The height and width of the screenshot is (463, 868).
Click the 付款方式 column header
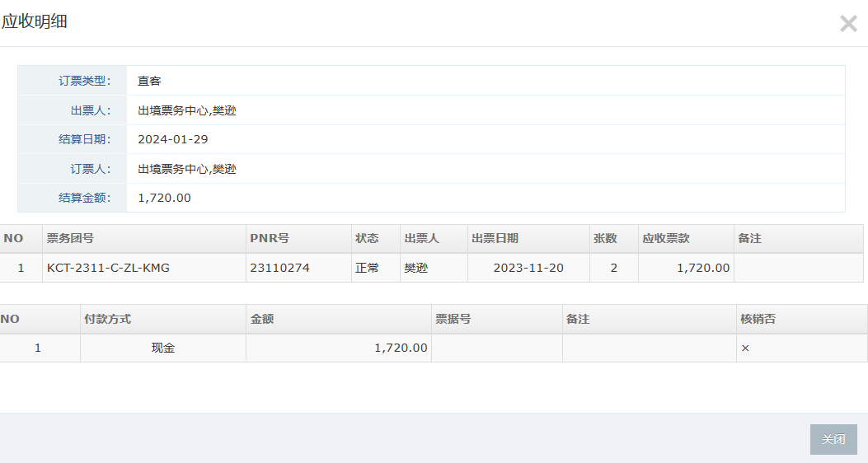point(107,319)
